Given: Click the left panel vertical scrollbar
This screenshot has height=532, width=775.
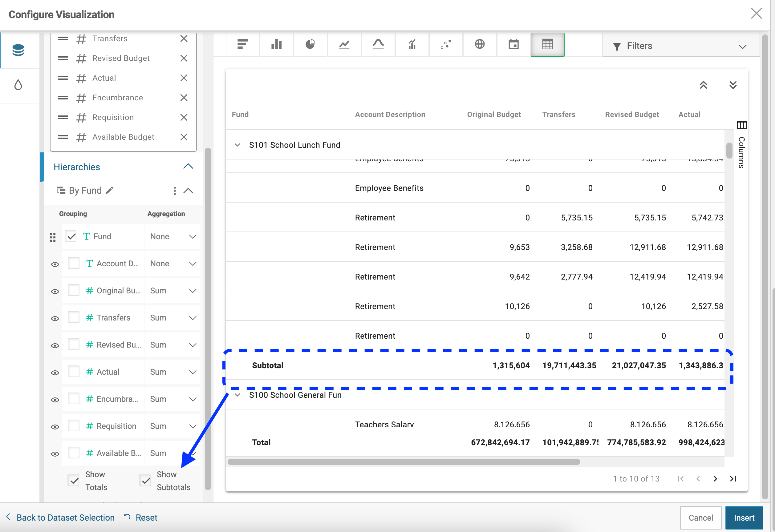Looking at the screenshot, I should click(x=208, y=319).
